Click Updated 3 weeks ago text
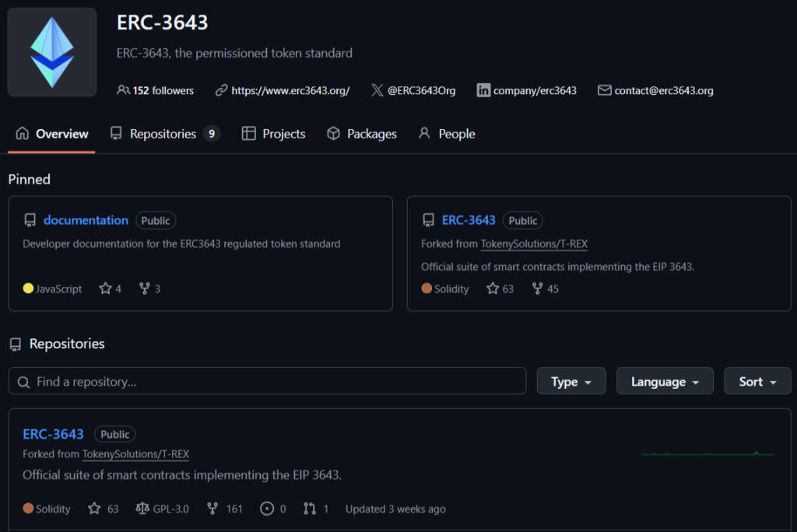 tap(395, 509)
